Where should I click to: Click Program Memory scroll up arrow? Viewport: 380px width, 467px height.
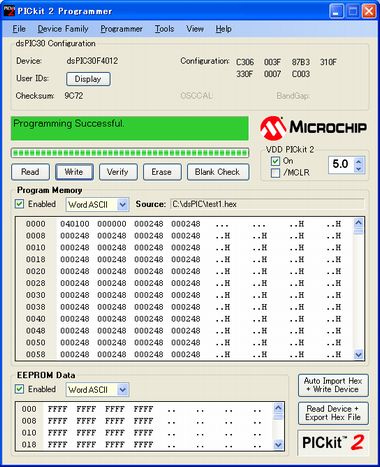coord(358,222)
